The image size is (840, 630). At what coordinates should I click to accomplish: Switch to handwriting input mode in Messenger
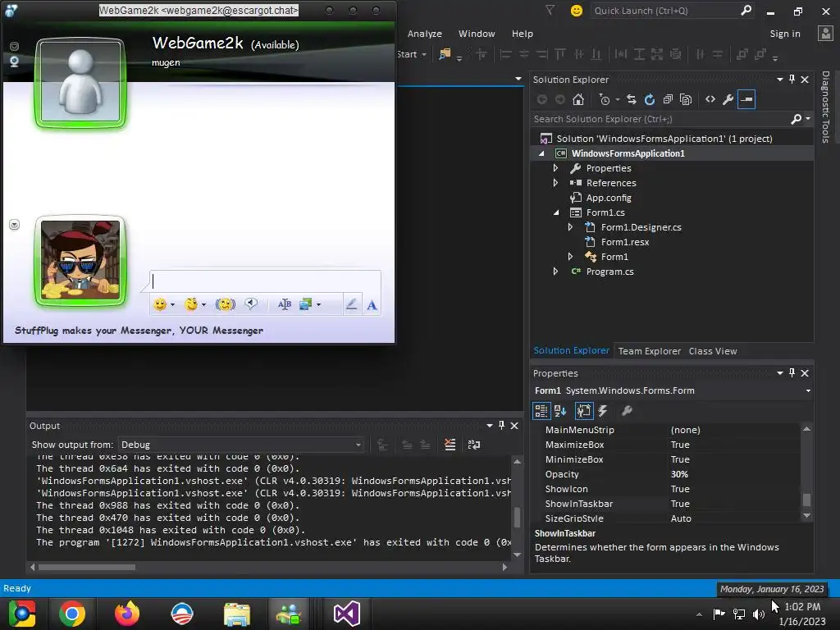[351, 304]
